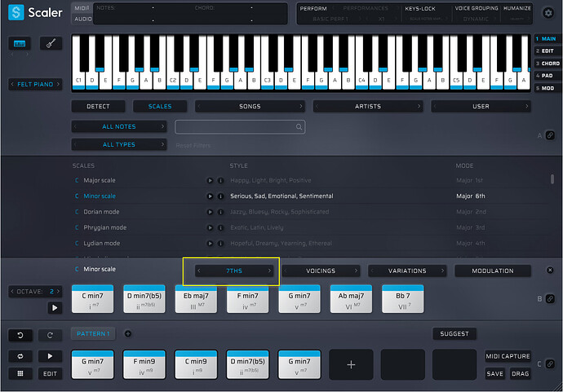Play preview of Dorian mode

210,212
